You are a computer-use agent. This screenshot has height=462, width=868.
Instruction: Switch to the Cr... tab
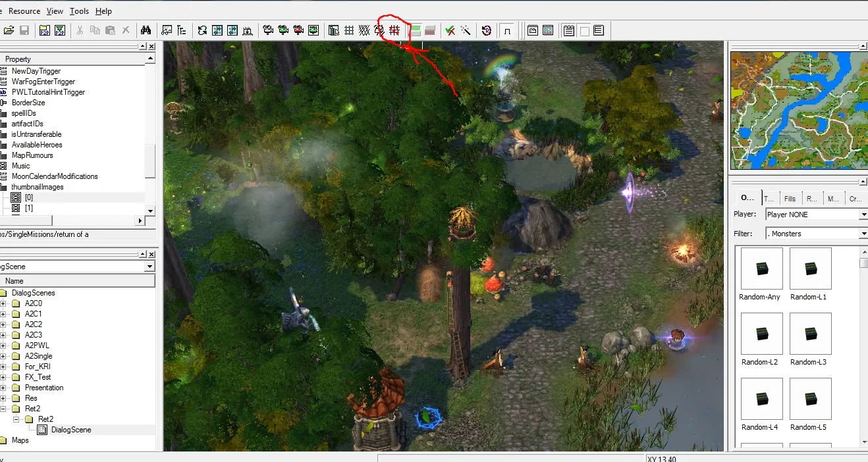(855, 198)
